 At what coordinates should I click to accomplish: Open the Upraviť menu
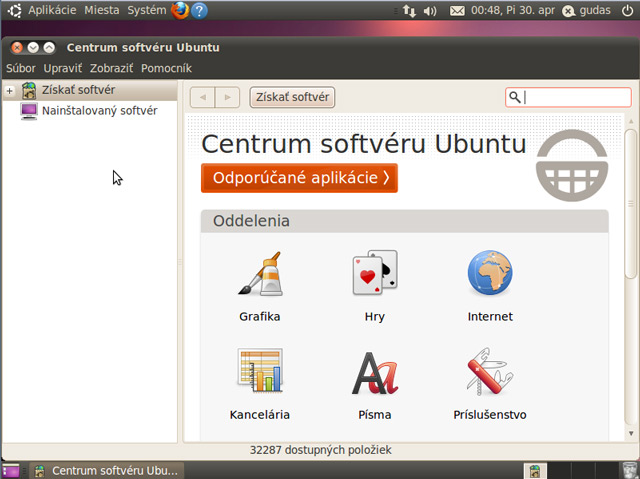tap(63, 68)
